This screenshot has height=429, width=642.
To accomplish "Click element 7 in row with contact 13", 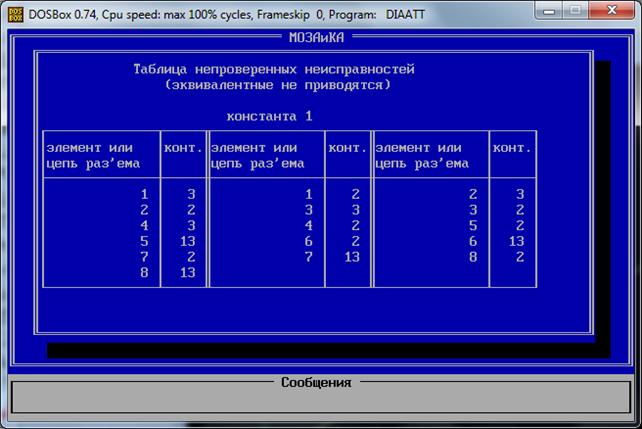I will 309,257.
